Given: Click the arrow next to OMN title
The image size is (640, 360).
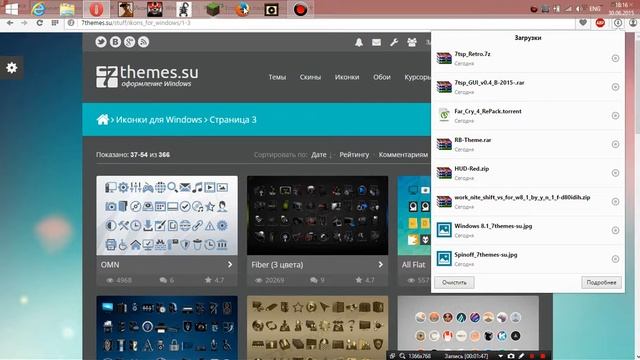Looking at the screenshot, I should (x=230, y=264).
